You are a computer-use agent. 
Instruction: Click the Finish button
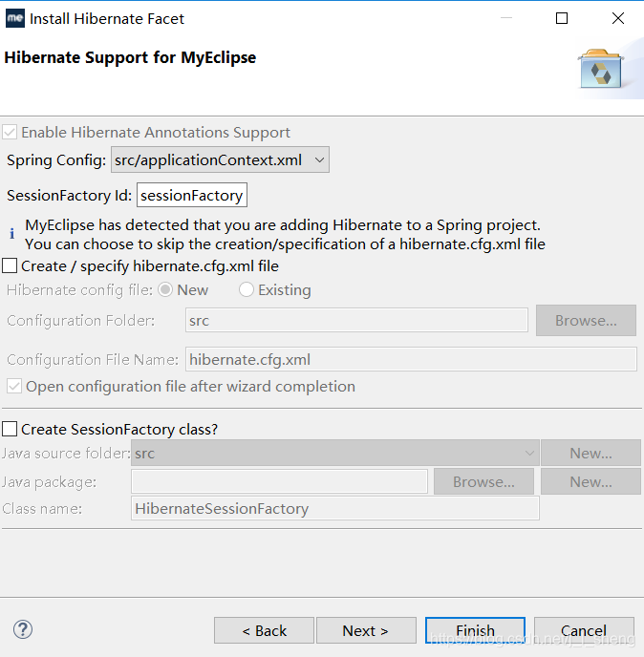click(x=475, y=630)
